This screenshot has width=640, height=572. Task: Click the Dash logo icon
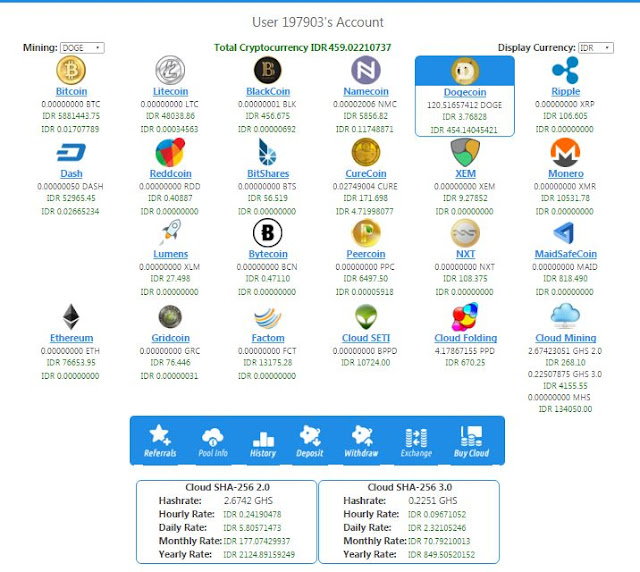click(71, 153)
